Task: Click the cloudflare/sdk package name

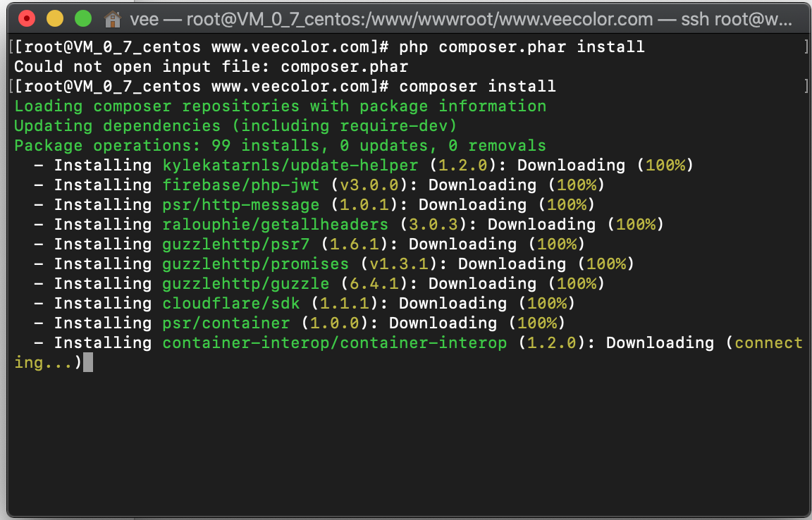Action: 231,303
